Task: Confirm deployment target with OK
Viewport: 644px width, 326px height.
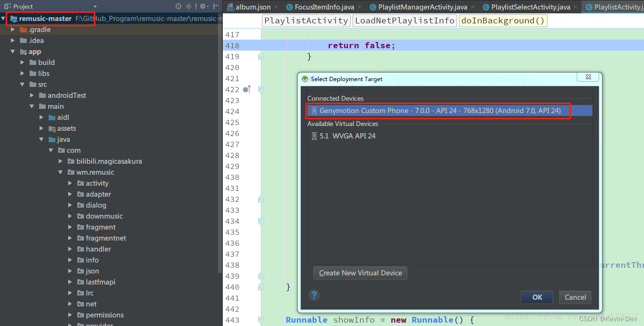Action: click(x=537, y=297)
